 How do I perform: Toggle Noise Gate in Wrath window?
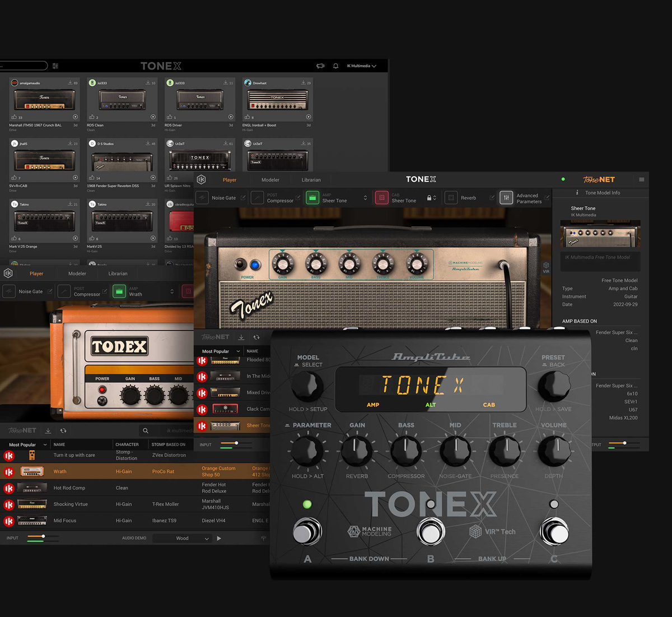pos(9,291)
